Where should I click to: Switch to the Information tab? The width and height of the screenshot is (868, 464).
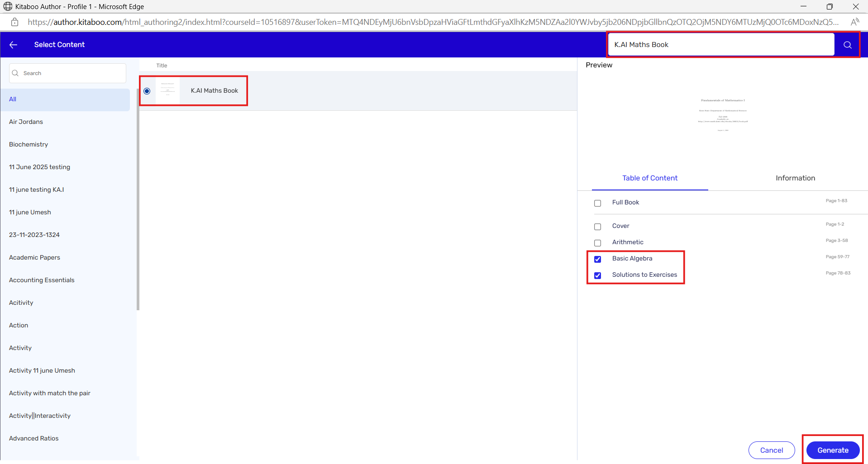(795, 178)
